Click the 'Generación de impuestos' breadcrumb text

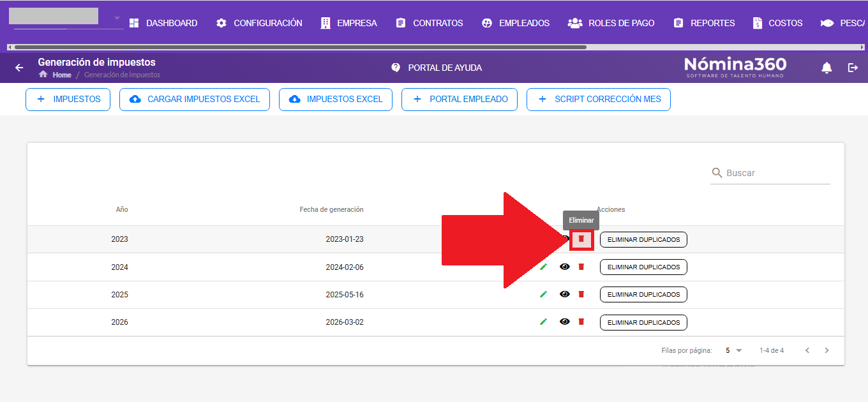(x=122, y=75)
